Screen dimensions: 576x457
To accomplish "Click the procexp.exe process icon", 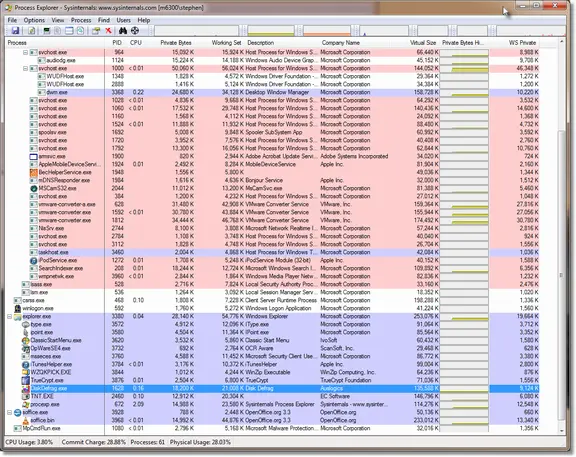I will tap(26, 404).
